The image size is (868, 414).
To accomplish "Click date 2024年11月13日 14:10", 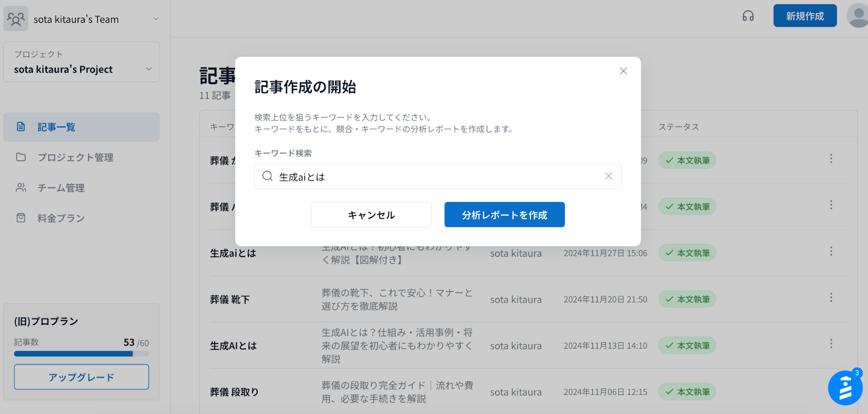I will (x=605, y=346).
